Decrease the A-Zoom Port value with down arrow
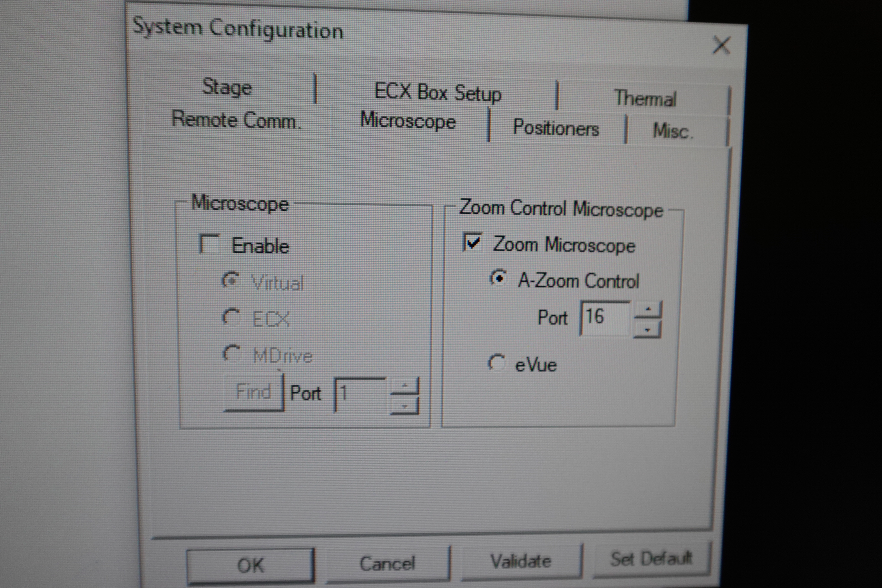The width and height of the screenshot is (882, 588). coord(647,330)
